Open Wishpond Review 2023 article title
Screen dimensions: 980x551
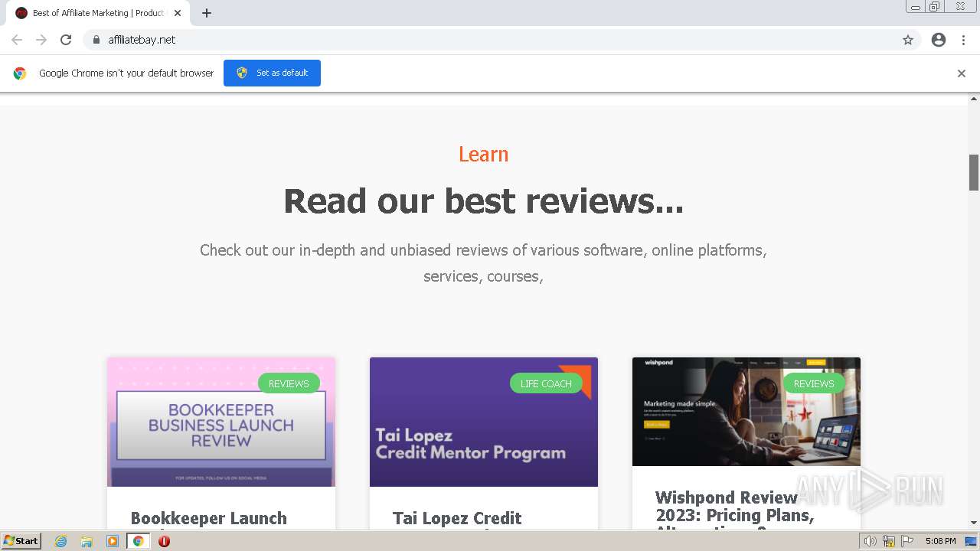[735, 510]
